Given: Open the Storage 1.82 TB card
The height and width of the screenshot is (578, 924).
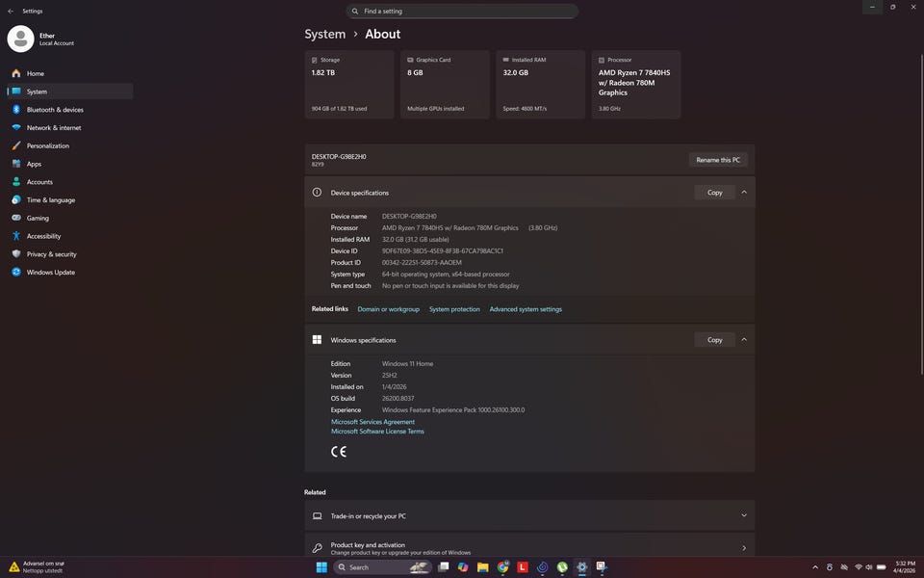Looking at the screenshot, I should pos(349,85).
